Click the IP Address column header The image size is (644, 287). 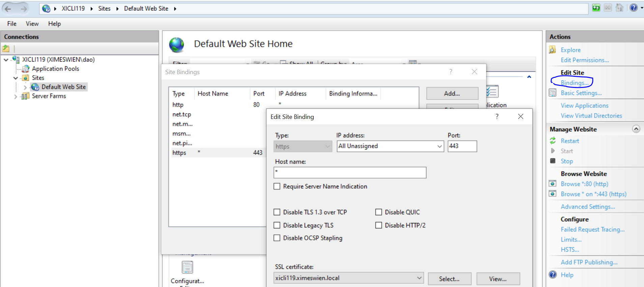click(301, 94)
